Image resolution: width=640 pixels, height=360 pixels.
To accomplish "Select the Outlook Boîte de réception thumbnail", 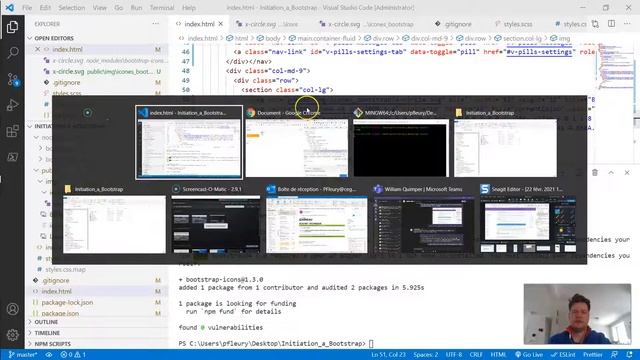I will [x=317, y=219].
